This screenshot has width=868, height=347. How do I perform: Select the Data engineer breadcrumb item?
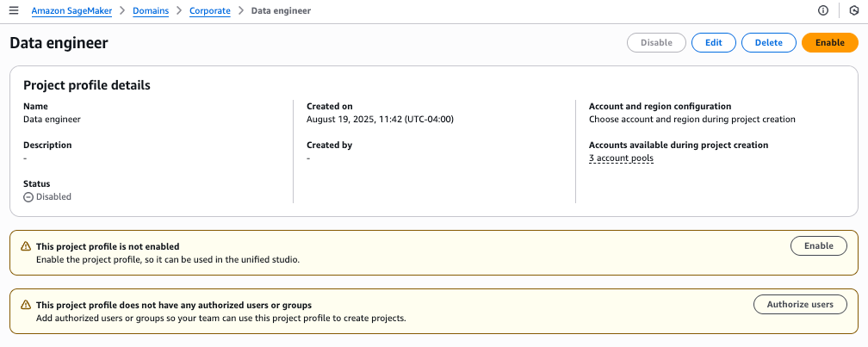(x=281, y=10)
